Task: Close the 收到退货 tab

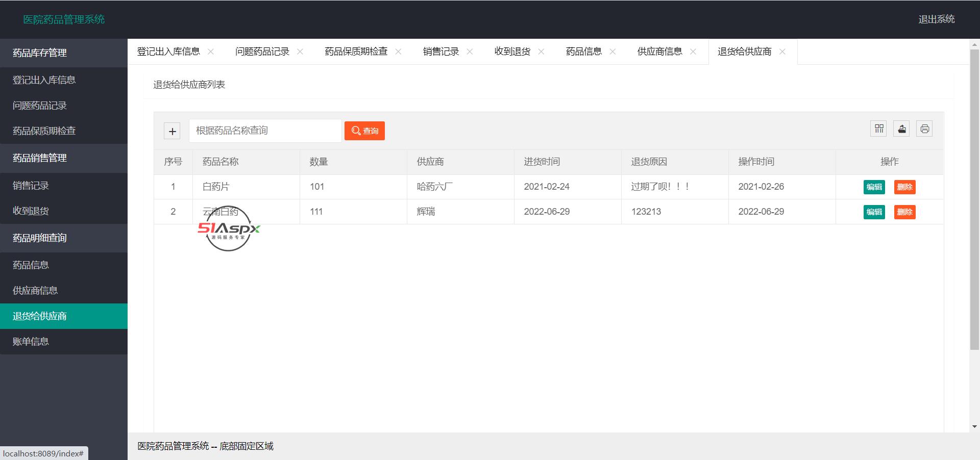Action: pyautogui.click(x=542, y=52)
